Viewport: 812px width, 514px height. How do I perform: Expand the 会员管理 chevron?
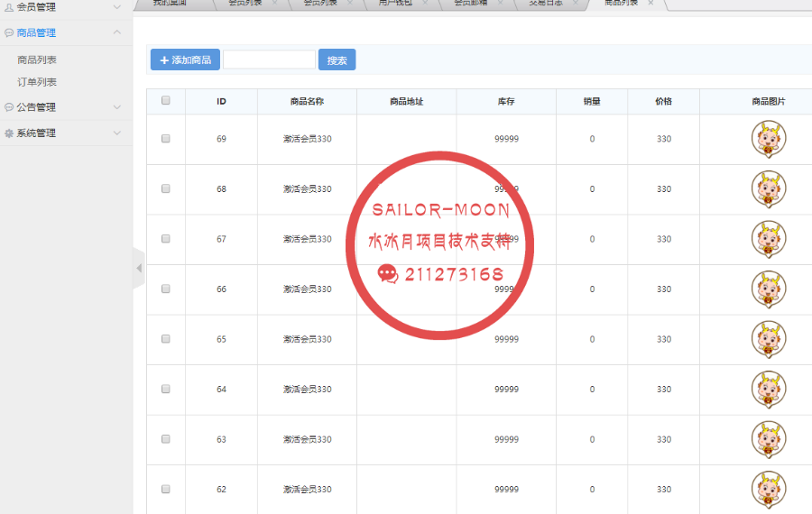[117, 7]
